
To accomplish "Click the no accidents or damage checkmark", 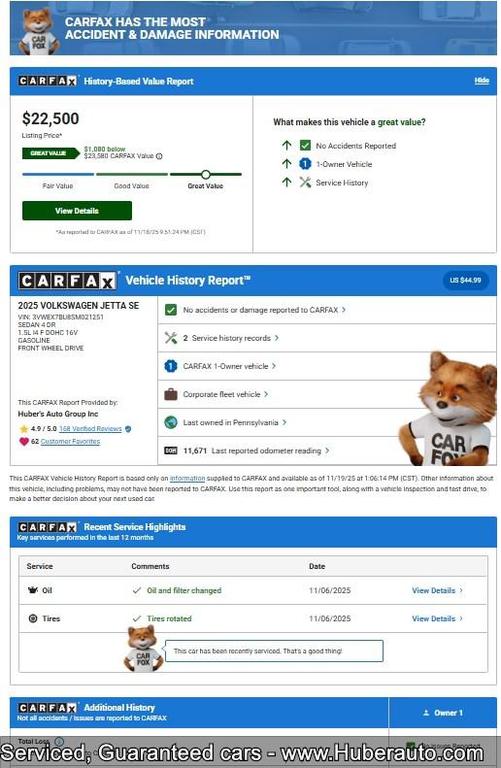I will tap(170, 310).
